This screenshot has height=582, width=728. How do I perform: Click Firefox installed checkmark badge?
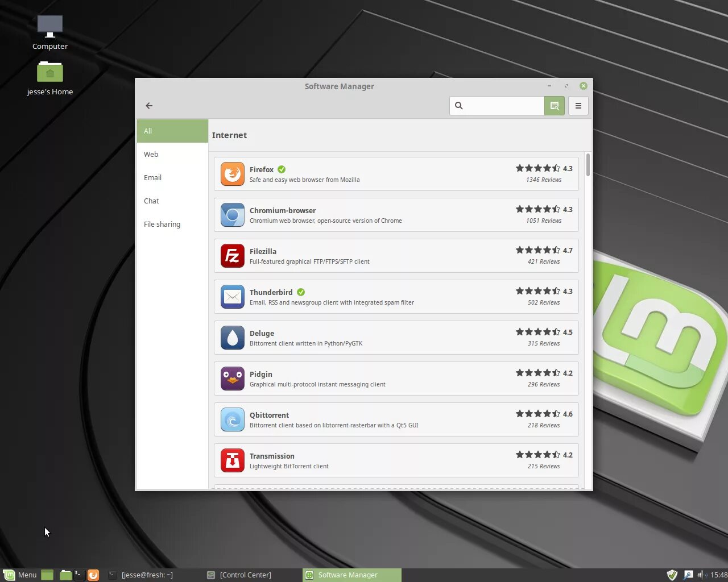[282, 169]
